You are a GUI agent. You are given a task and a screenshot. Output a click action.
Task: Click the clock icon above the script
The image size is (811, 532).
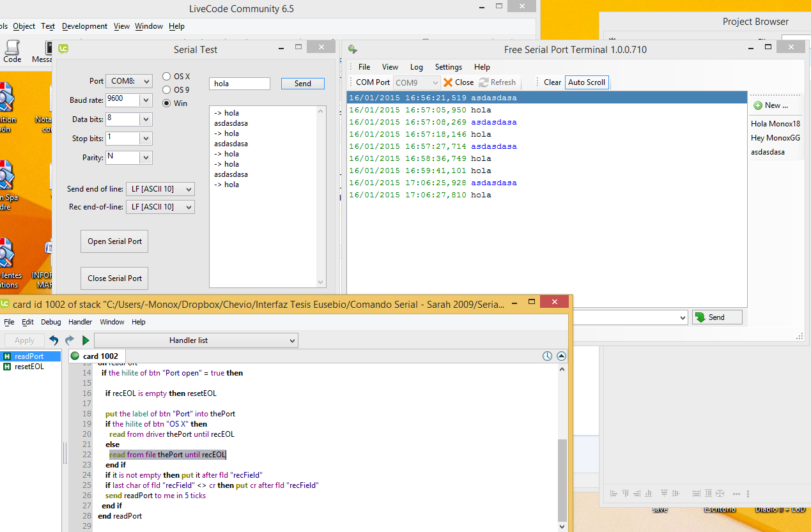(x=547, y=356)
